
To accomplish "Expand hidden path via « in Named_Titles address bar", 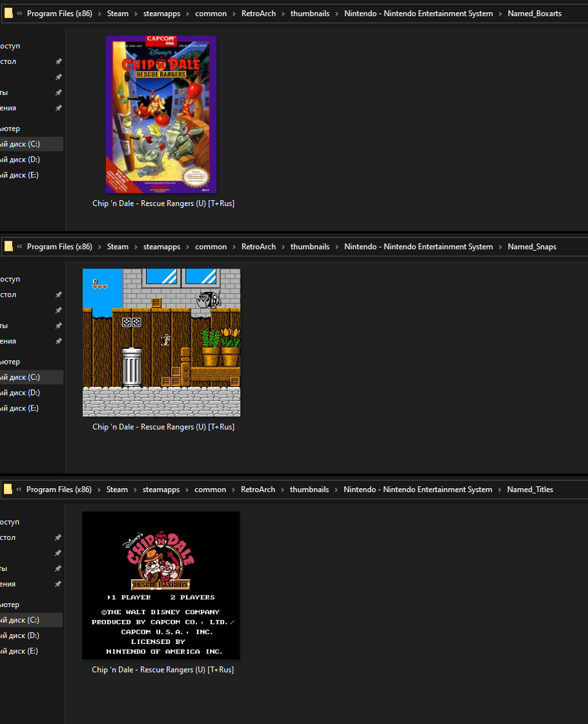I will (19, 490).
